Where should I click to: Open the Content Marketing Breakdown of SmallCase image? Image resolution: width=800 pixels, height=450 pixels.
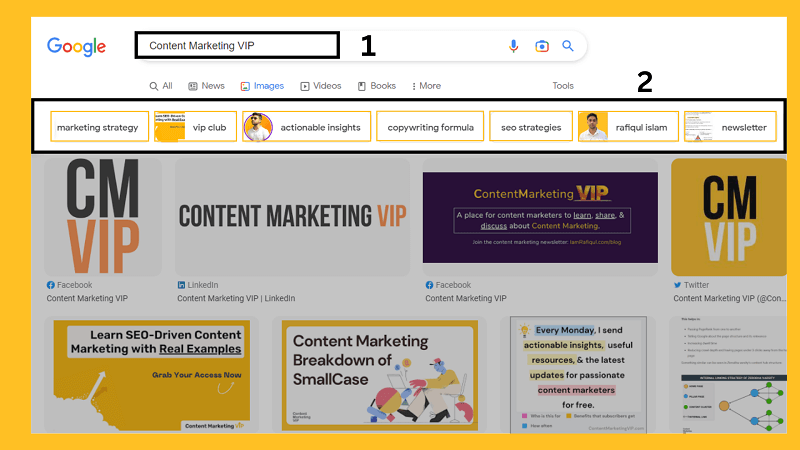click(380, 375)
